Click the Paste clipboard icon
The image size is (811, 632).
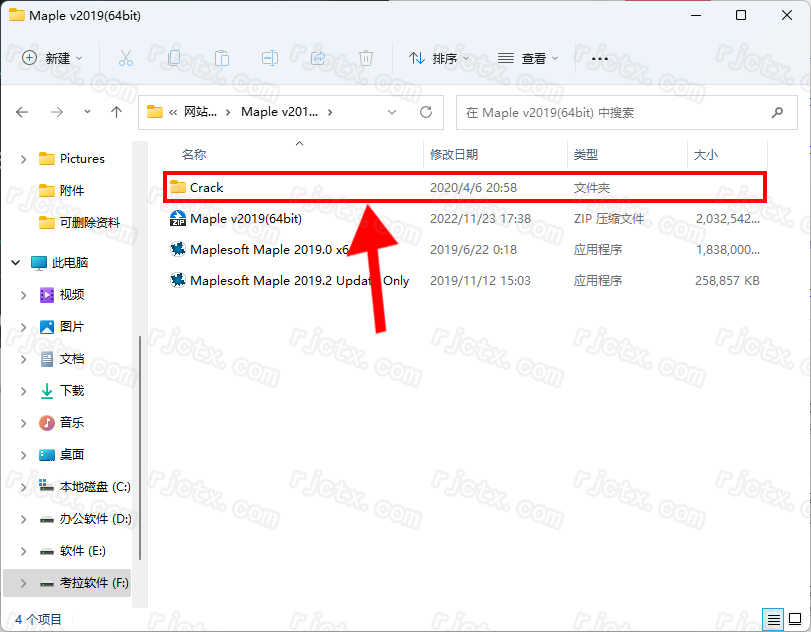pyautogui.click(x=222, y=58)
